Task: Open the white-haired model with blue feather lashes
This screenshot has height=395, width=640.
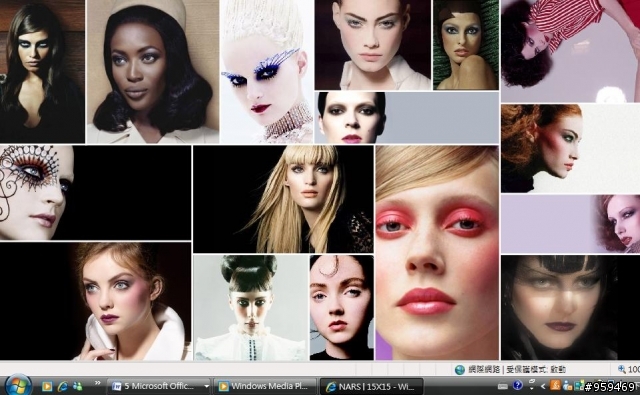Action: click(x=267, y=71)
